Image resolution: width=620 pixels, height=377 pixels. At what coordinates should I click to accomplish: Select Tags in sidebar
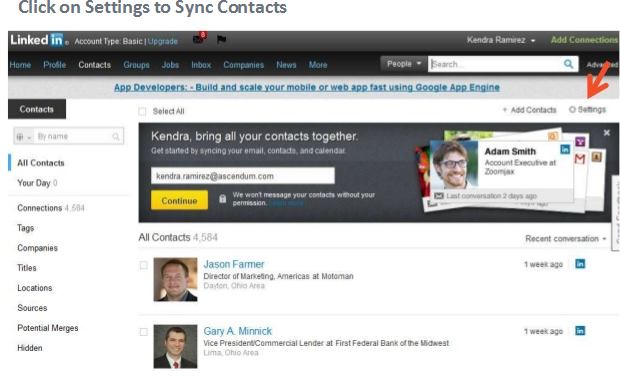click(x=26, y=228)
